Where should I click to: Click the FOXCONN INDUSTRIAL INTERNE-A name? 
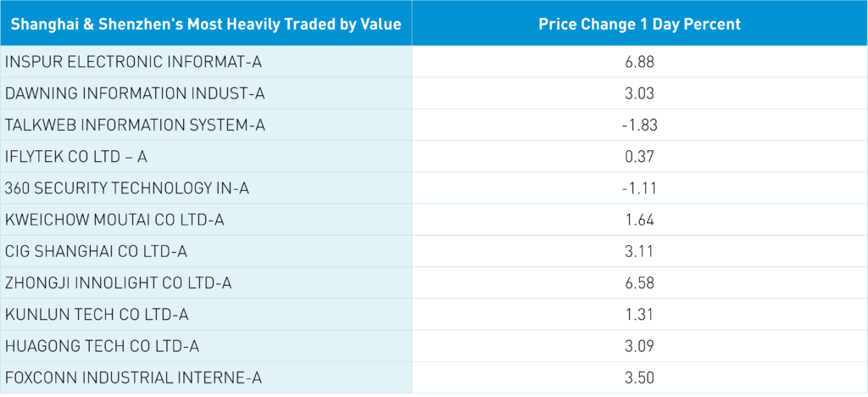[127, 377]
